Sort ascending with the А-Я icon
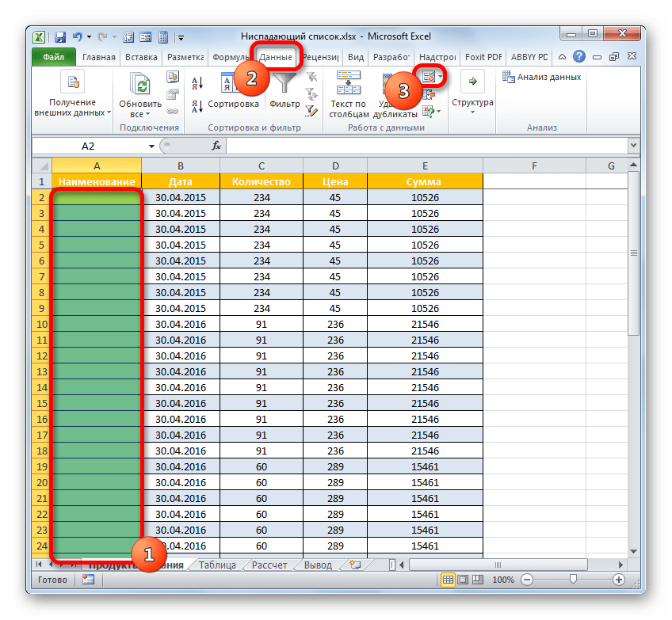The image size is (672, 620). [x=197, y=83]
